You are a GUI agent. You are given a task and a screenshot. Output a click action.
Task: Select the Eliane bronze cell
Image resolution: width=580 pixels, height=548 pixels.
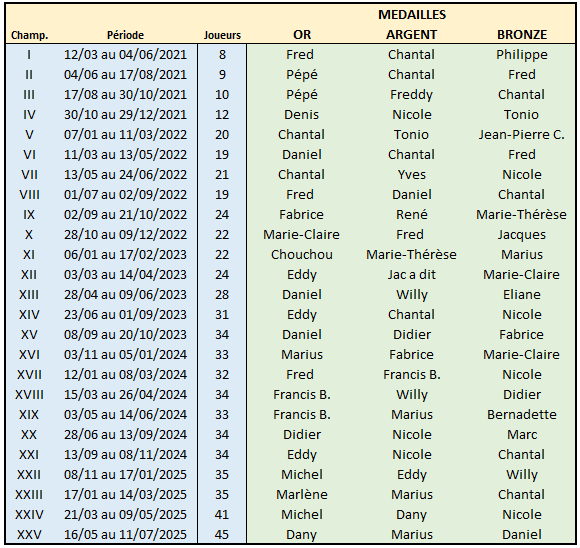coord(522,295)
